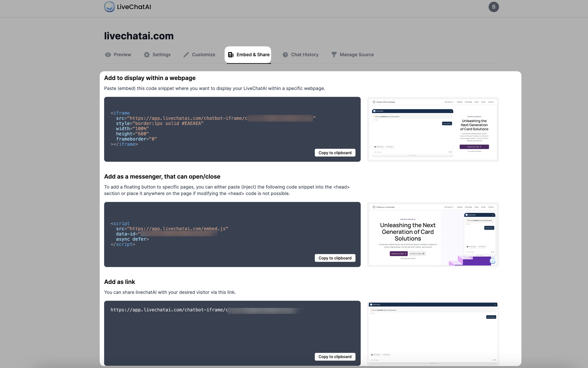This screenshot has width=588, height=368.
Task: Click the gear icon next to Settings
Action: click(x=147, y=54)
